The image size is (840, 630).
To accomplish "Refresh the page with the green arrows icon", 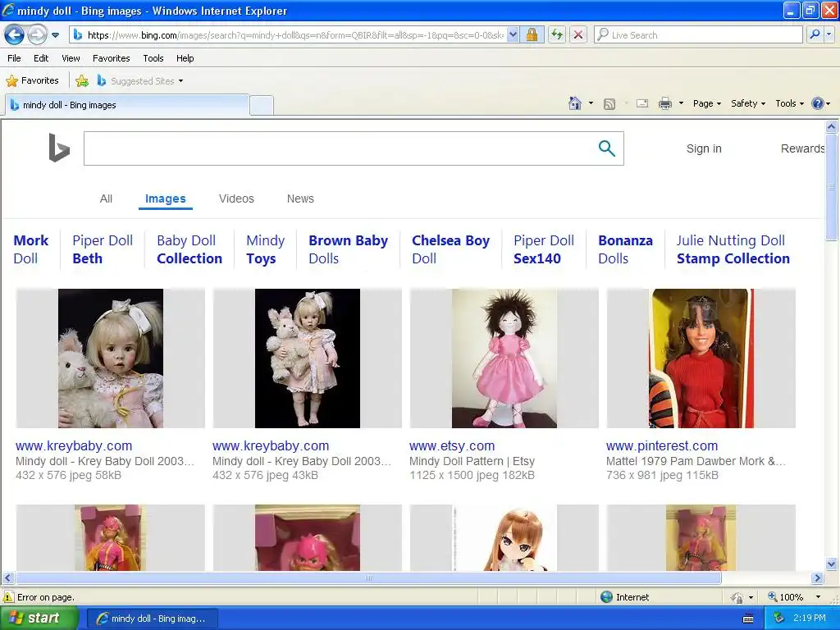I will 557,34.
